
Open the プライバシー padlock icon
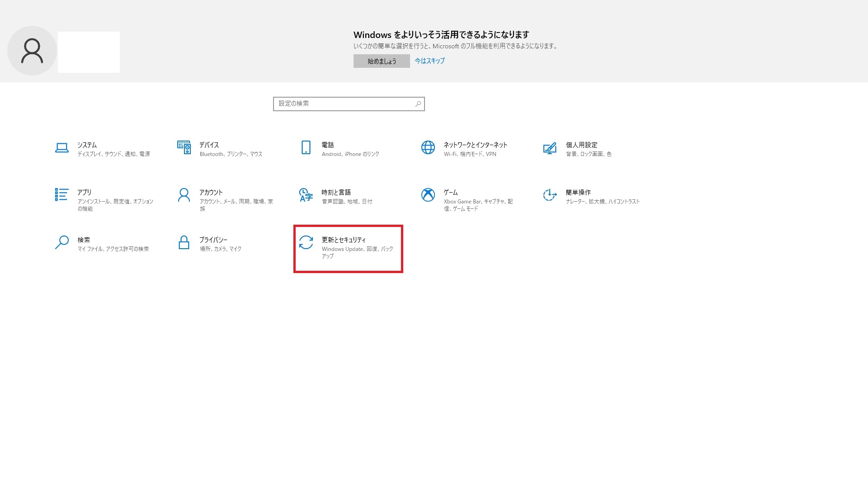tap(184, 242)
